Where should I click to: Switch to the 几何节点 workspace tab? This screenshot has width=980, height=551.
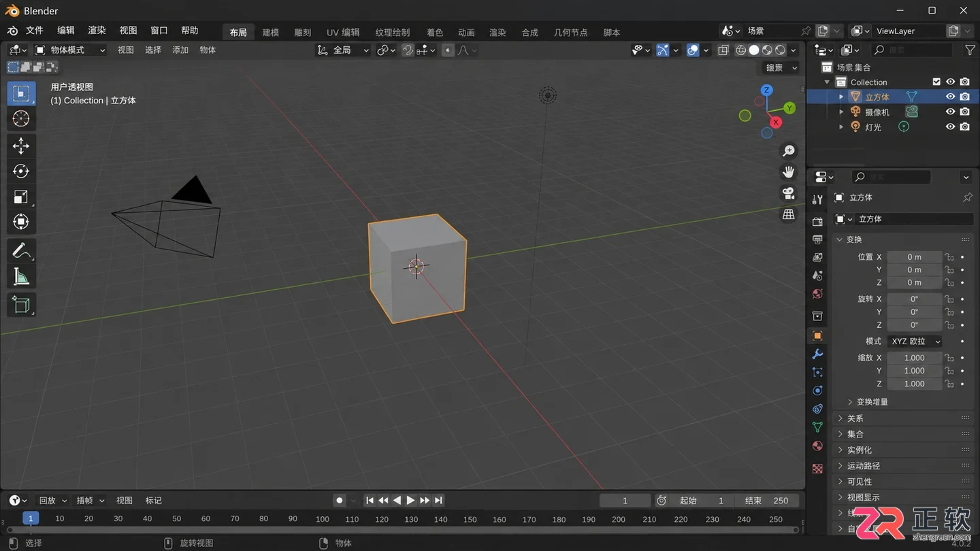pyautogui.click(x=570, y=32)
